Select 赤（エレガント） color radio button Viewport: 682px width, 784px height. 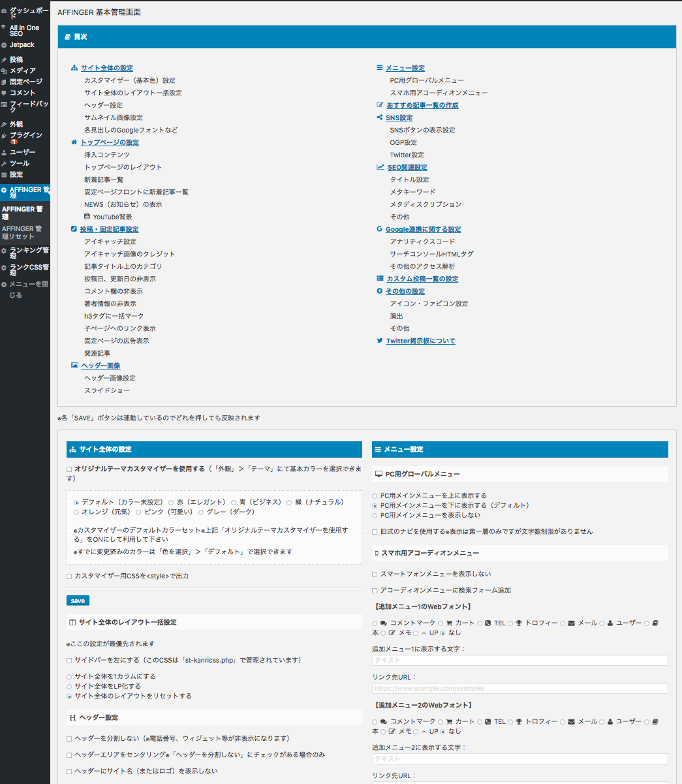tap(171, 503)
